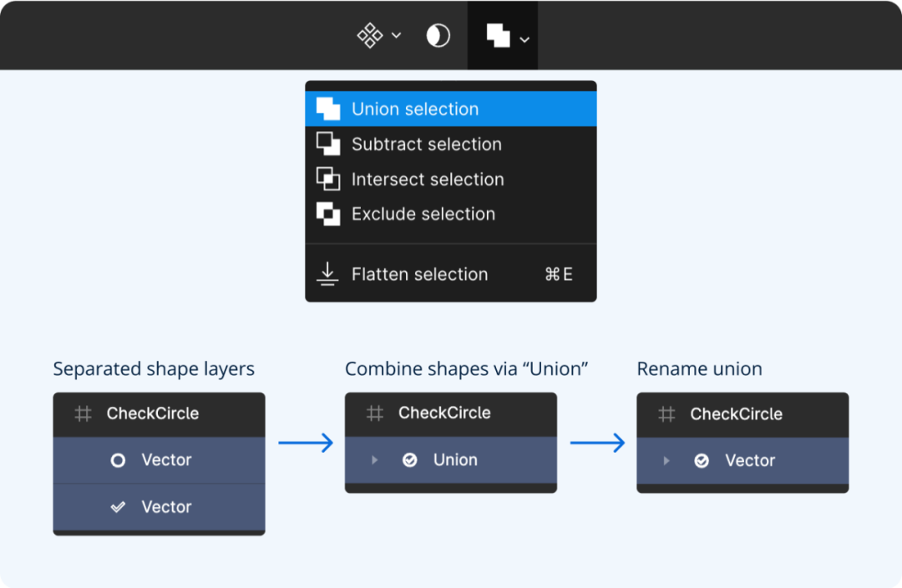Image resolution: width=902 pixels, height=588 pixels.
Task: Select the middle CheckCircle frame header
Action: (450, 413)
